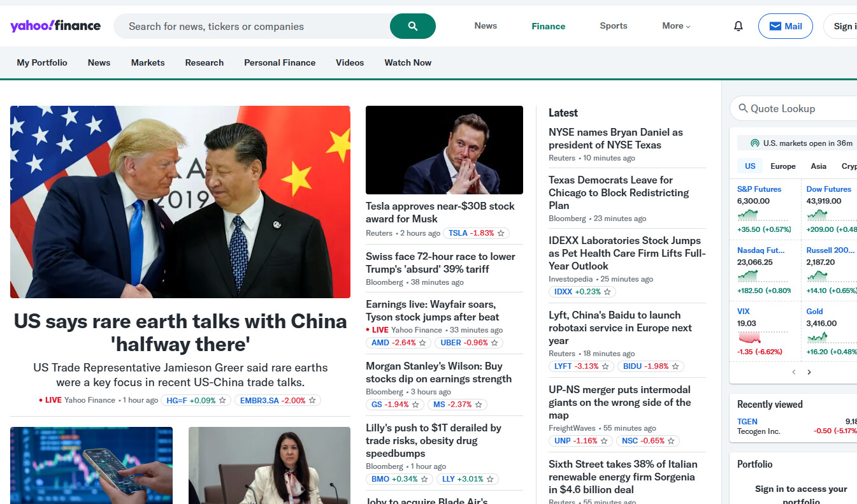The width and height of the screenshot is (857, 504).
Task: Open Yahoo Mail button
Action: [786, 26]
